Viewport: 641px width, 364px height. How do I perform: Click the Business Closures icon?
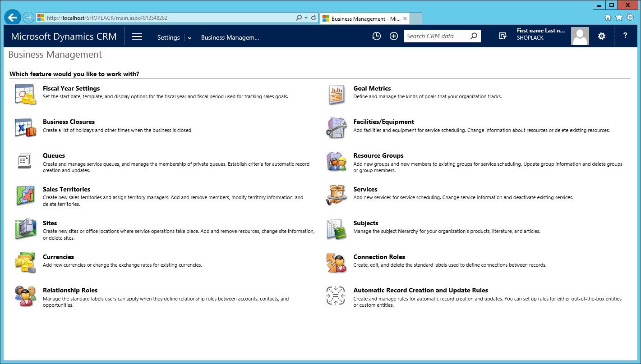pos(25,128)
